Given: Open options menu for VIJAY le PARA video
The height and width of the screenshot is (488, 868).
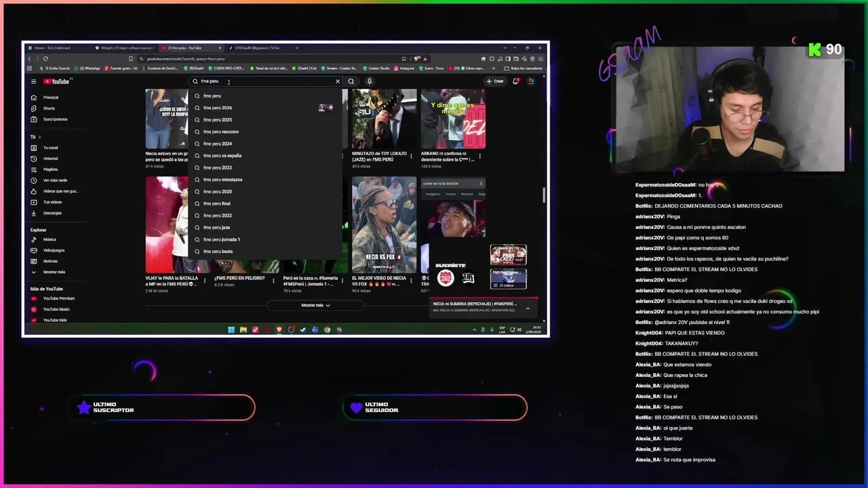Looking at the screenshot, I should click(205, 281).
